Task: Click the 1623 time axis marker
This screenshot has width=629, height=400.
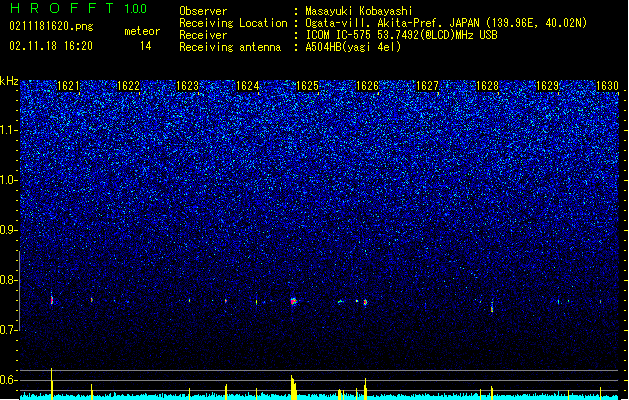Action: click(188, 86)
